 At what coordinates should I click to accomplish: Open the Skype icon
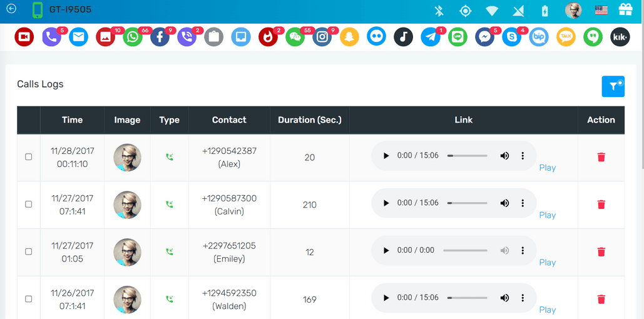pos(512,37)
